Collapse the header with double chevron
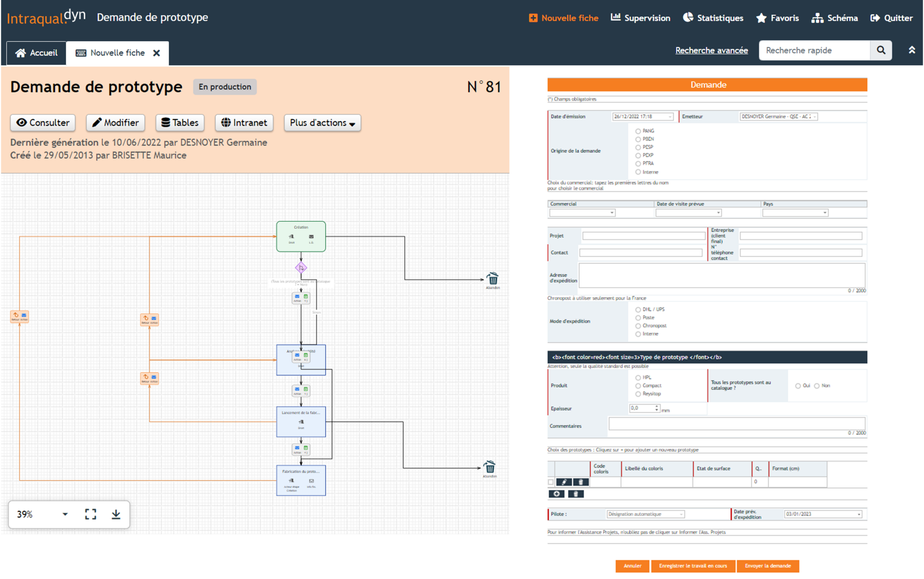924x579 pixels. [912, 50]
